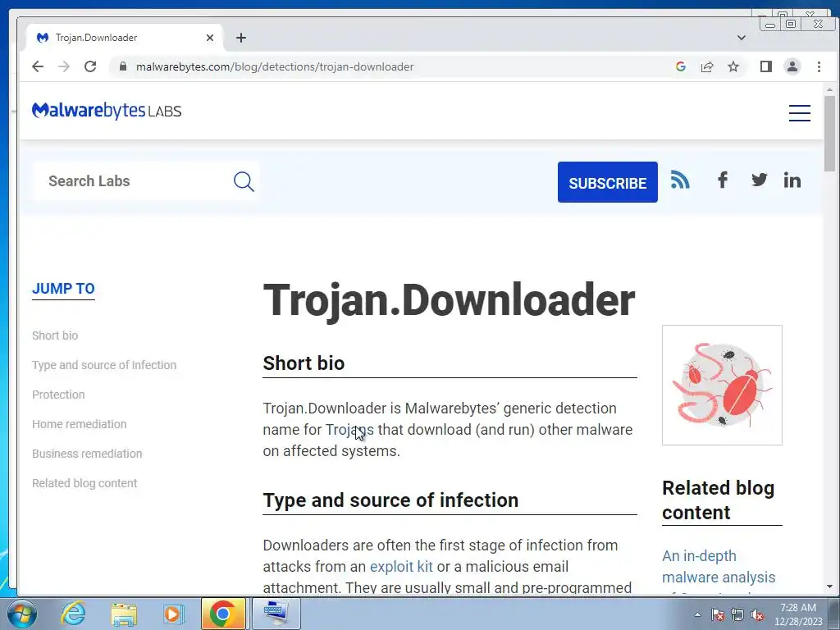Screen dimensions: 840x630
Task: Click the Trojan.Downloader page title
Action: pos(449,300)
